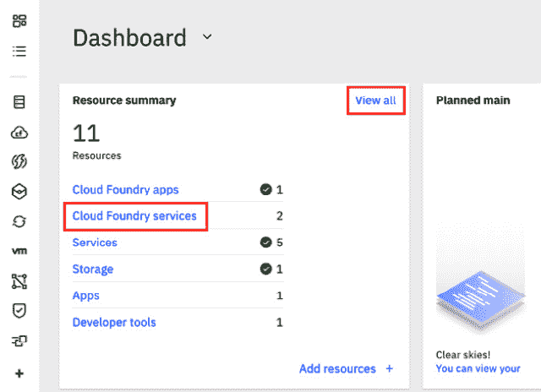Viewport: 541px width, 392px height.
Task: Click status checkmark in Services row
Action: pyautogui.click(x=265, y=242)
